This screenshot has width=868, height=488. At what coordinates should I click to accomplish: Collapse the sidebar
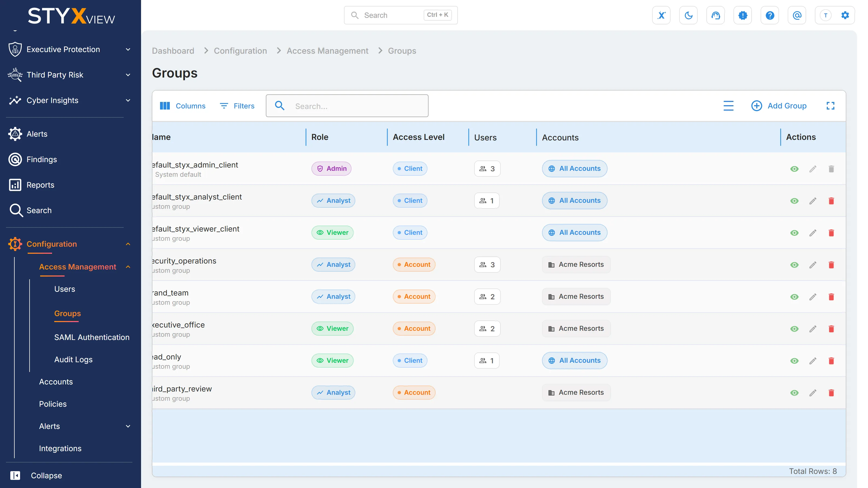[36, 475]
